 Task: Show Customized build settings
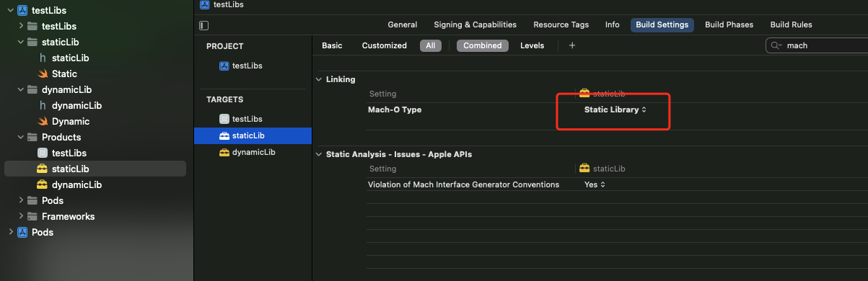[x=384, y=45]
